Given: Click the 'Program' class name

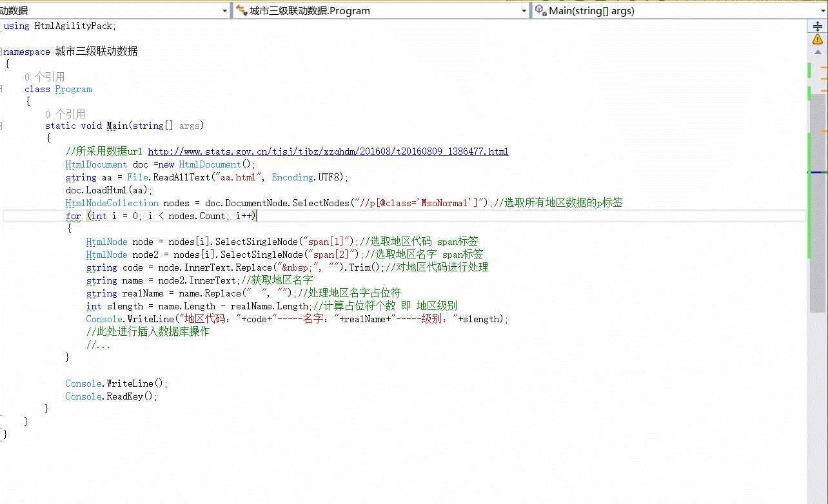Looking at the screenshot, I should [74, 89].
